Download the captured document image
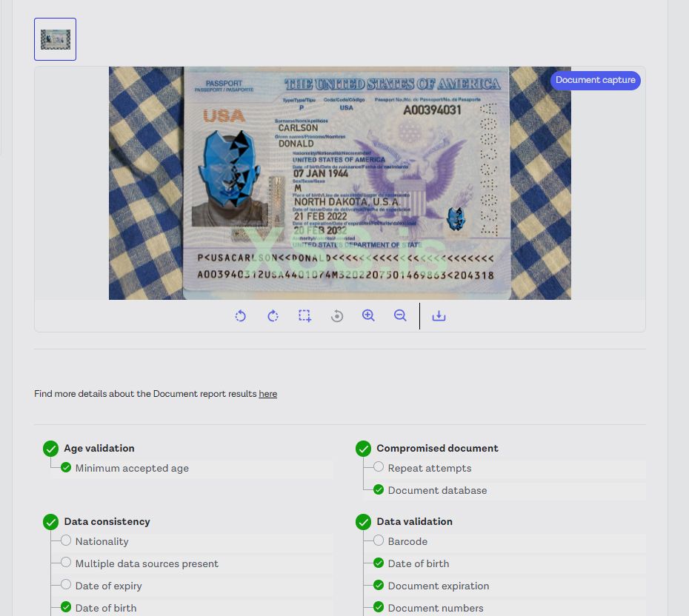 coord(439,315)
